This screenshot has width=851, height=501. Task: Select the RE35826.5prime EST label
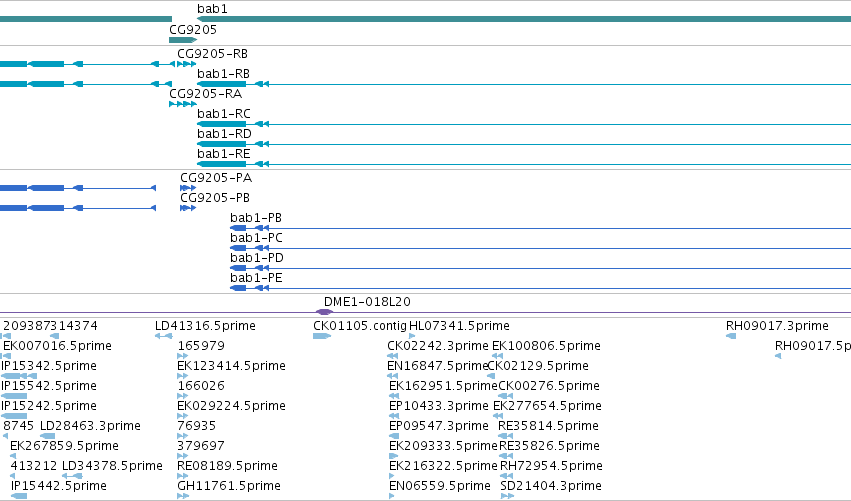(x=549, y=447)
